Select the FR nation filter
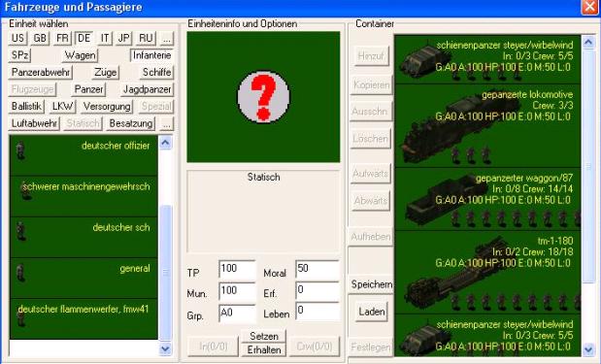This screenshot has height=364, width=601. tap(62, 38)
